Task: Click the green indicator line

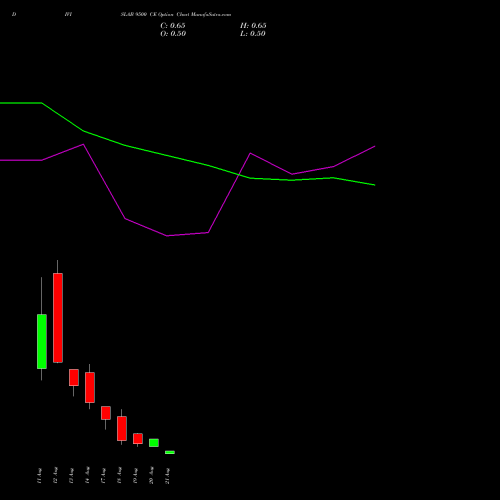Action: click(167, 156)
